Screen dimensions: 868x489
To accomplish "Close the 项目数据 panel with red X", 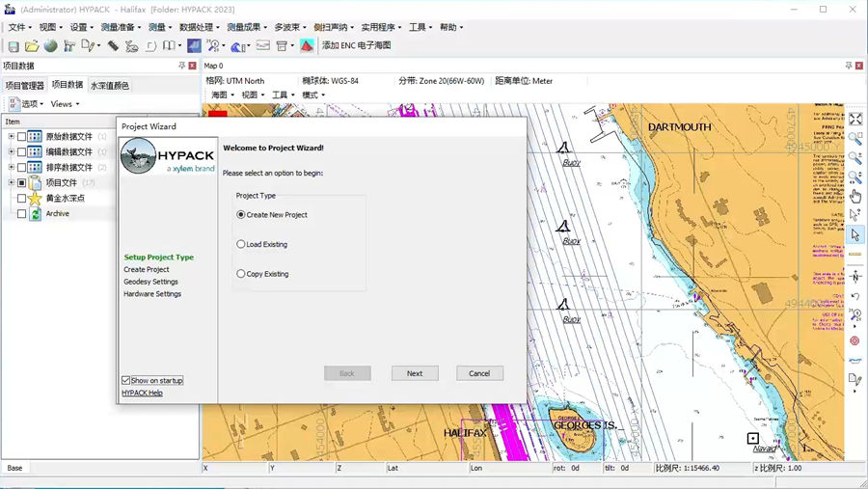I will [193, 66].
